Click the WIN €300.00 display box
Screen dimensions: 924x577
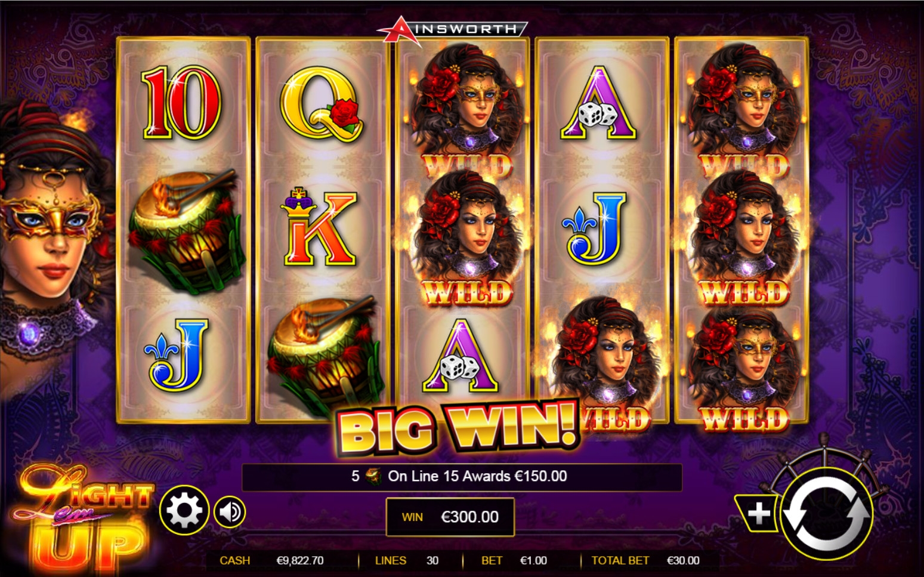(450, 517)
